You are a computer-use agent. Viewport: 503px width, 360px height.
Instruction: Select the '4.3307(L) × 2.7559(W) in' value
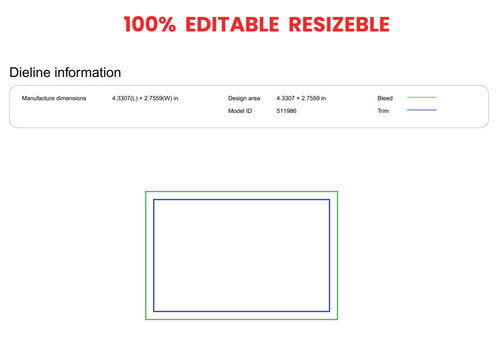(145, 98)
